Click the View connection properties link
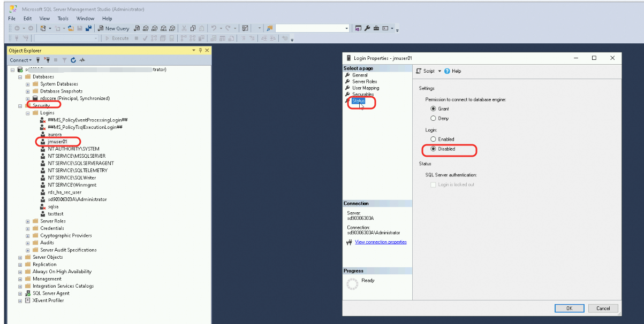Screen dimensions: 644x324 [x=381, y=242]
